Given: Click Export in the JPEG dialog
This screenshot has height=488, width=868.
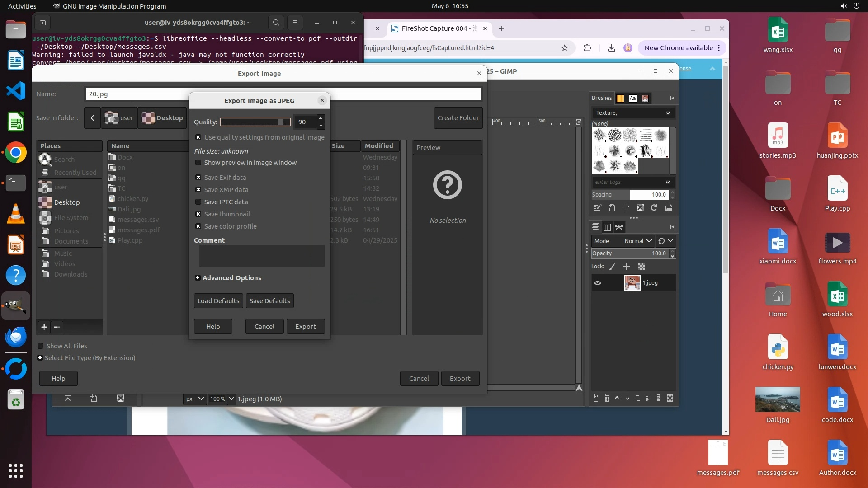Looking at the screenshot, I should coord(305,327).
